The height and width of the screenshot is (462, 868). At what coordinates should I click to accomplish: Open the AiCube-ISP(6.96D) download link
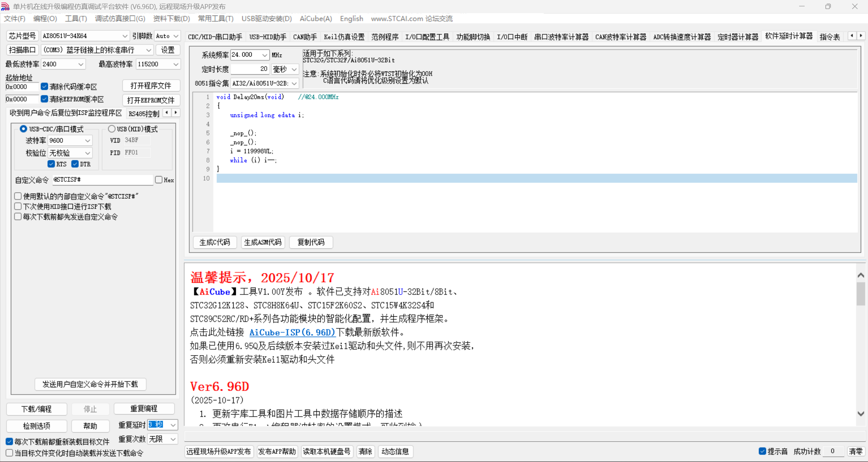tap(292, 332)
